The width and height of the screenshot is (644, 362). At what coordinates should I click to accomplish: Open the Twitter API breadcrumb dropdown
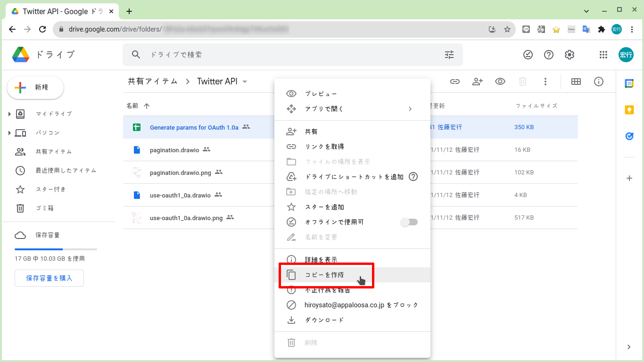[245, 81]
